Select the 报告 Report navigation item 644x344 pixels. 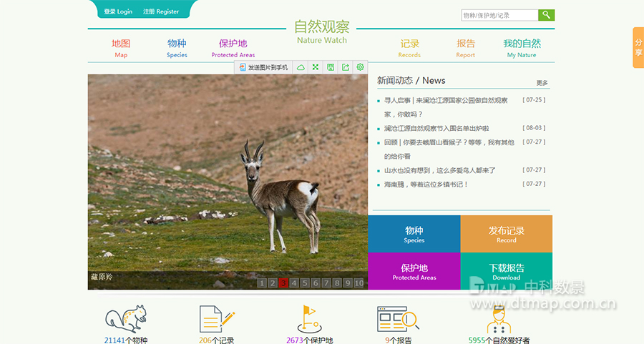pos(466,48)
